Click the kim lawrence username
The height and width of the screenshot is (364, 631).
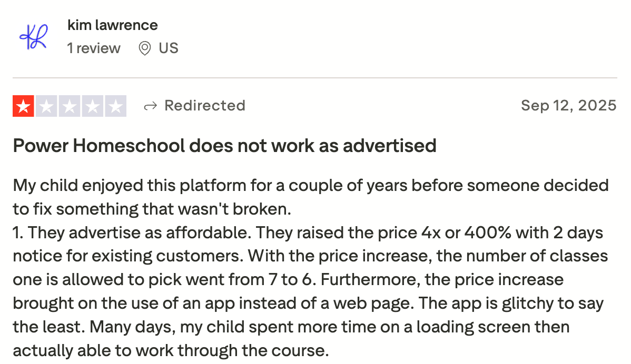point(112,25)
